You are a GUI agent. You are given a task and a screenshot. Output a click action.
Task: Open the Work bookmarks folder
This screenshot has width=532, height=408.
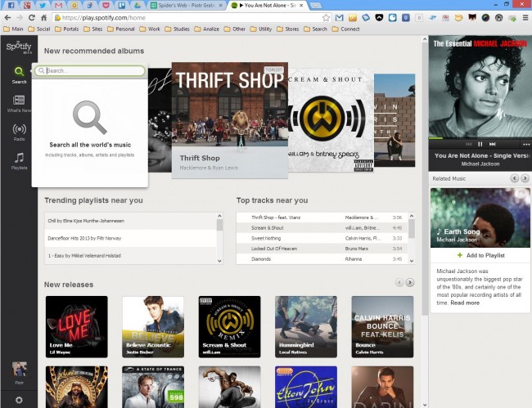tap(150, 29)
